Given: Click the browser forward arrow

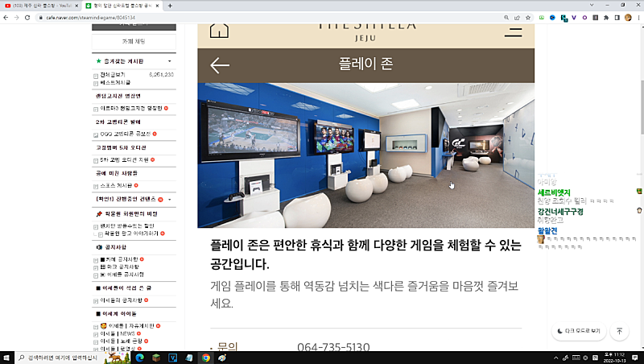Looking at the screenshot, I should click(x=16, y=18).
